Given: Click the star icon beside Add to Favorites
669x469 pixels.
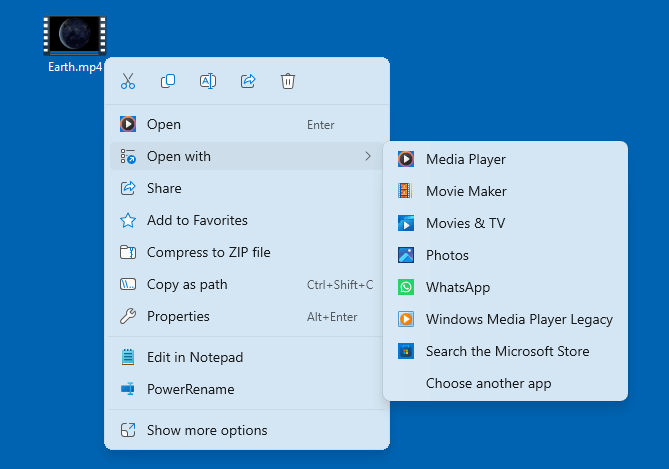Looking at the screenshot, I should (128, 220).
